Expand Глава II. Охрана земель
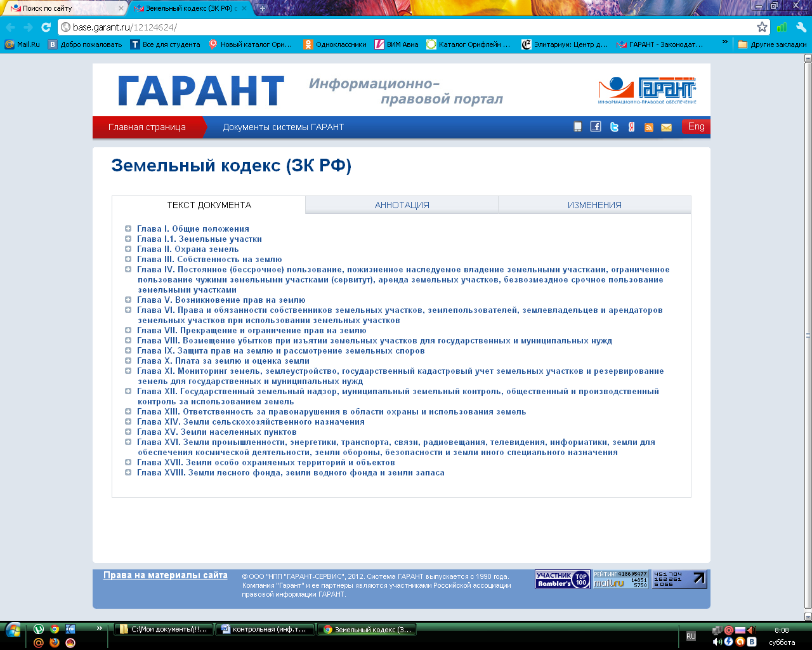The width and height of the screenshot is (812, 650). [x=128, y=249]
